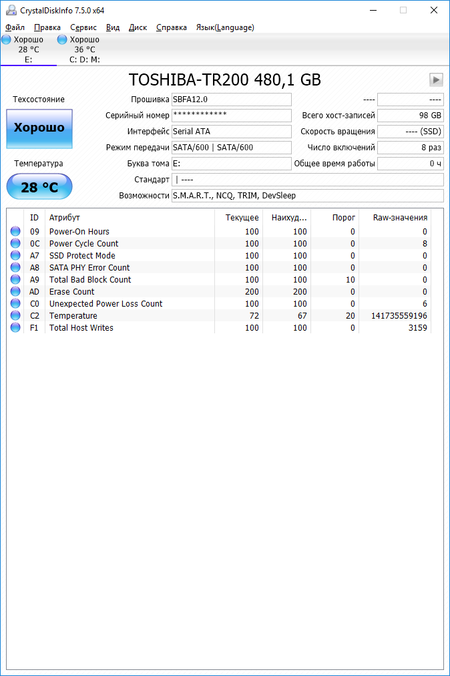Select the Erase Count attribute text
The image size is (450, 676).
[72, 292]
